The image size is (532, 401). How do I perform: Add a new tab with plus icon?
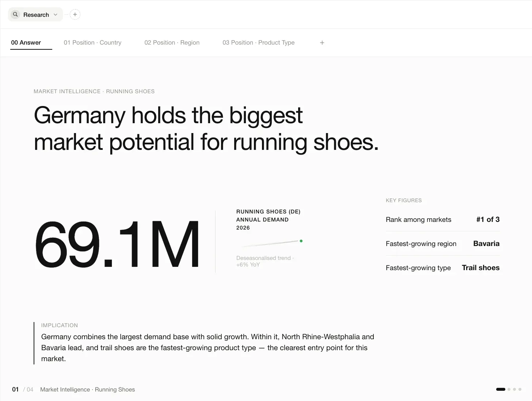pos(322,43)
